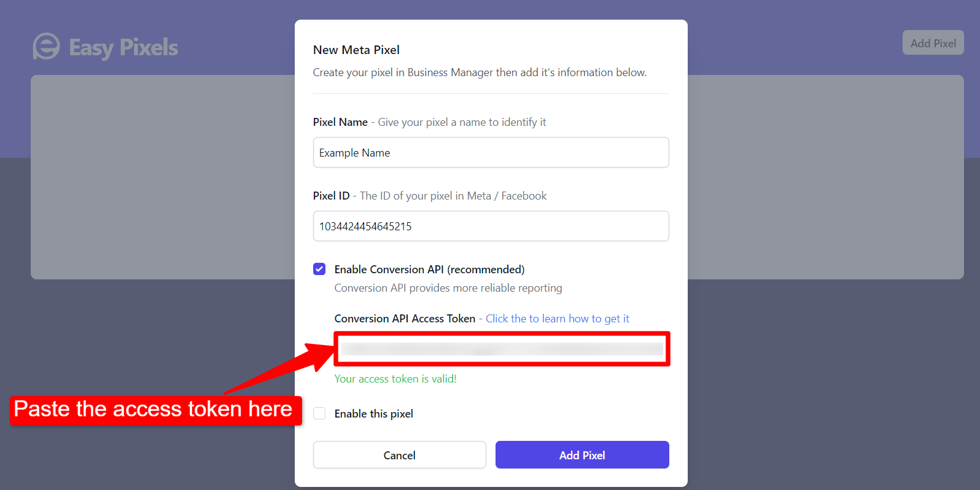This screenshot has width=980, height=490.
Task: Click the Conversion API Access Token label
Action: [x=405, y=319]
